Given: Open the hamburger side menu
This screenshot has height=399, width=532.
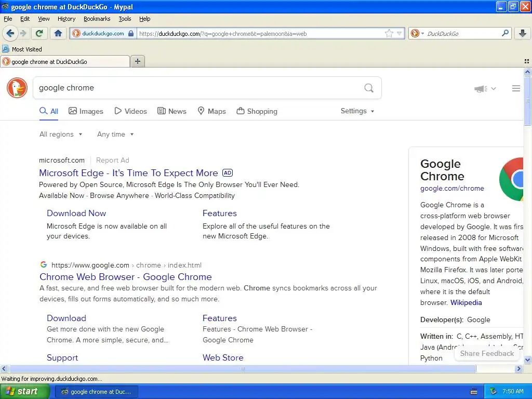Looking at the screenshot, I should pos(516,88).
